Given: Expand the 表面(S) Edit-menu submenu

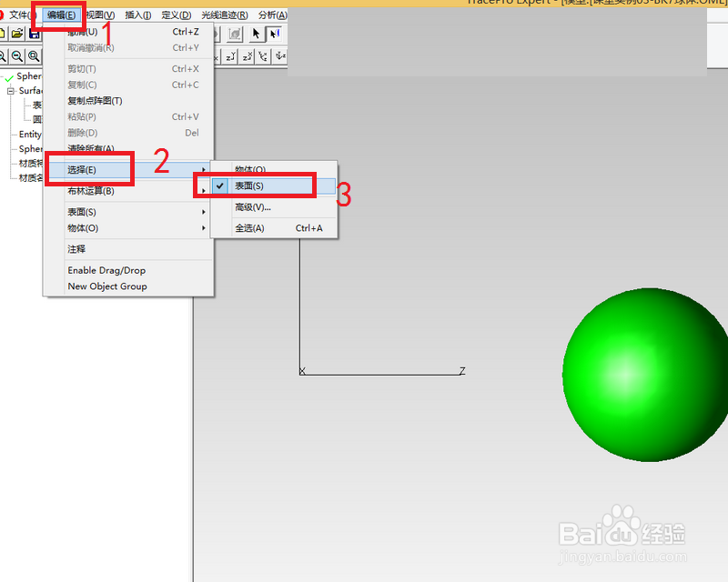Looking at the screenshot, I should tap(128, 212).
